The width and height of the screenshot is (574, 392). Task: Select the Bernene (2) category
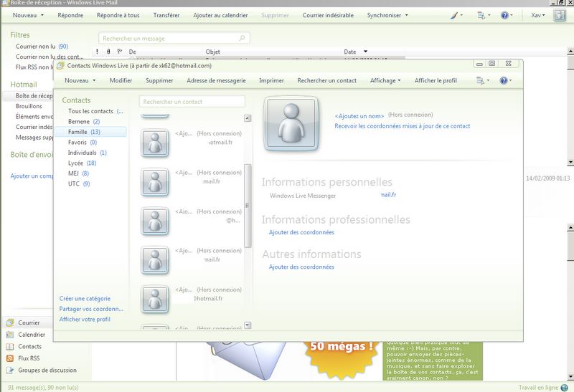[84, 121]
